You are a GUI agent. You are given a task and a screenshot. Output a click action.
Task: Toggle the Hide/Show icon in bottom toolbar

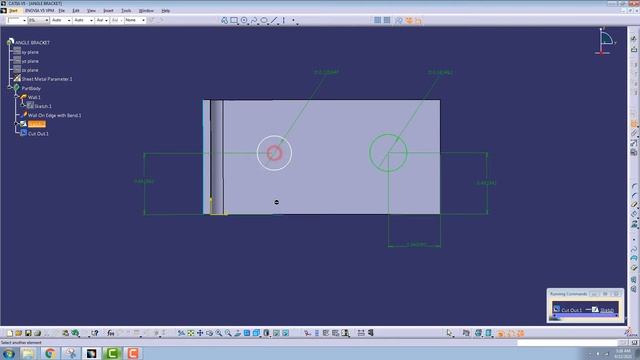point(276,333)
